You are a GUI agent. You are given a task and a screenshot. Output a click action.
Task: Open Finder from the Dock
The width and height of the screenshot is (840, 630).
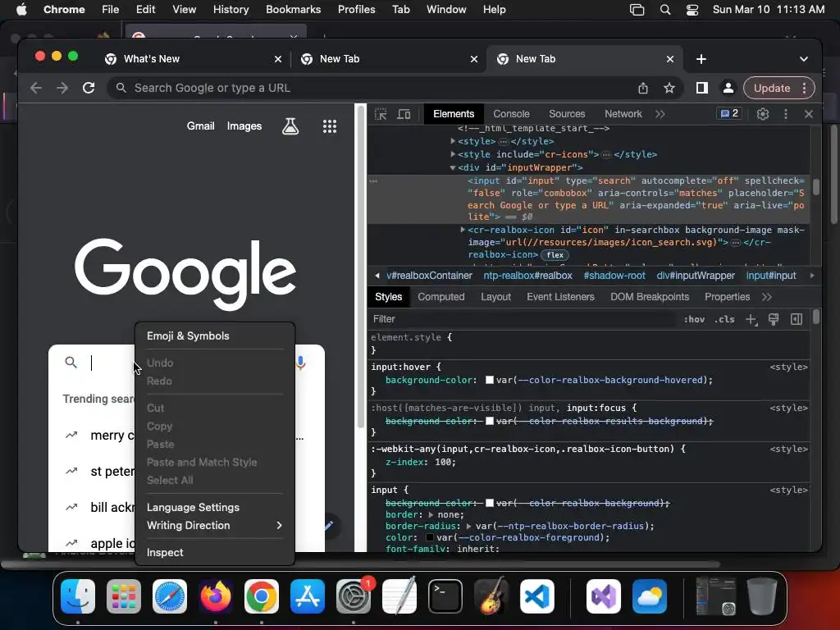(x=78, y=596)
